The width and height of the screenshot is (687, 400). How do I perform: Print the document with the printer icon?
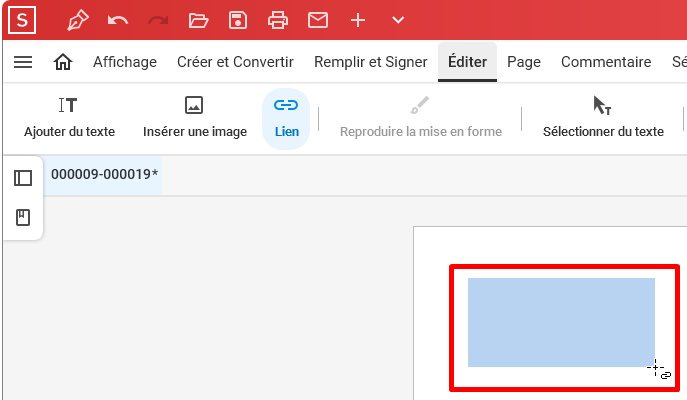(278, 20)
